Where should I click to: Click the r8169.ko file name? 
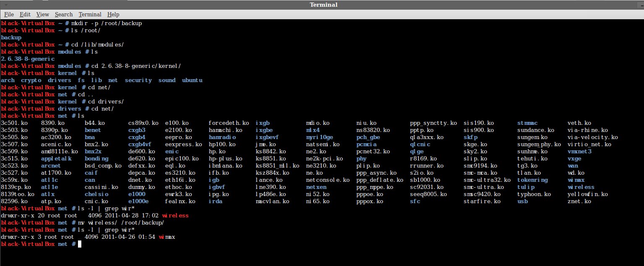coord(423,158)
